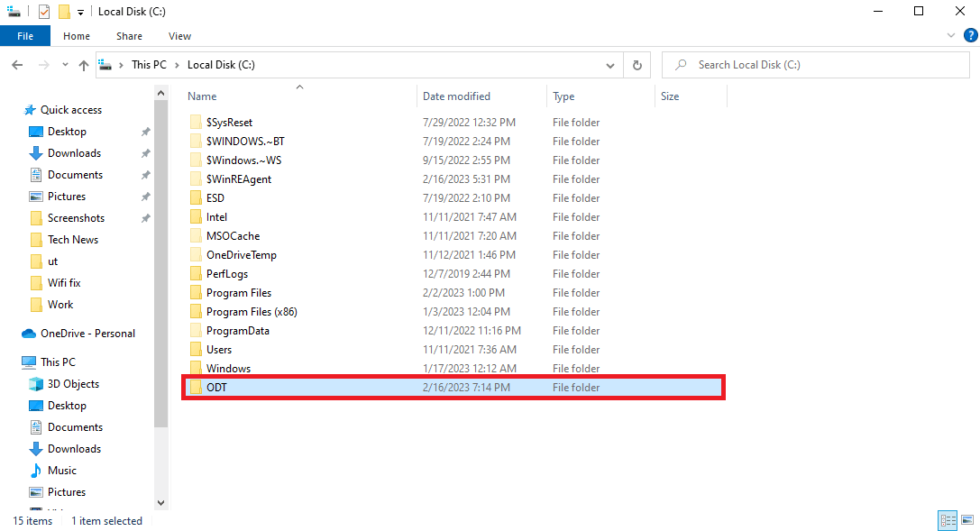Click the New Folder icon in title bar
This screenshot has height=531, width=980.
click(x=64, y=11)
